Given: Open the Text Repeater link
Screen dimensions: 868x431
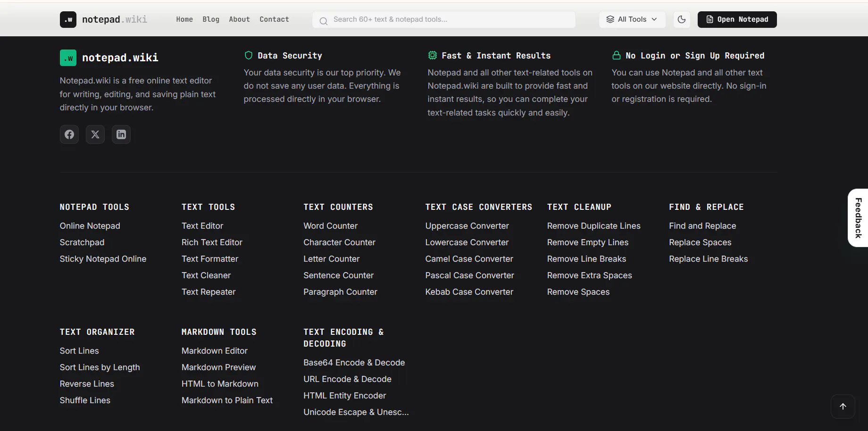Looking at the screenshot, I should pos(209,292).
